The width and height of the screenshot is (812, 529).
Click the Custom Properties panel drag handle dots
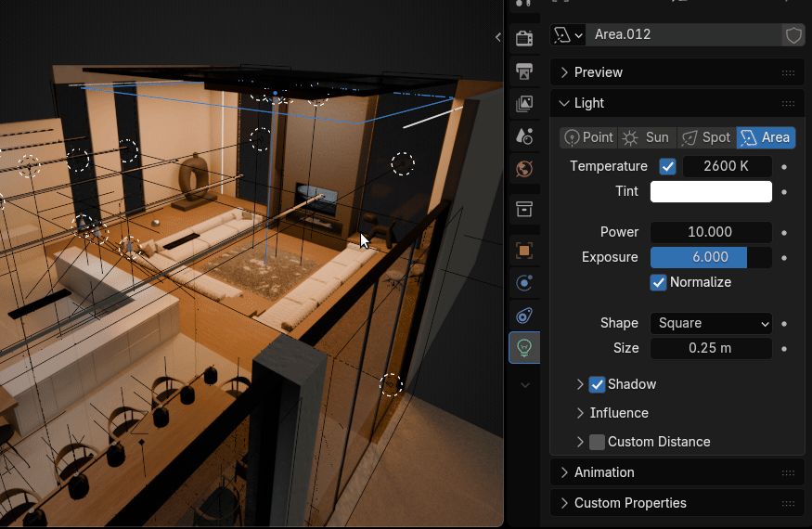click(x=788, y=503)
